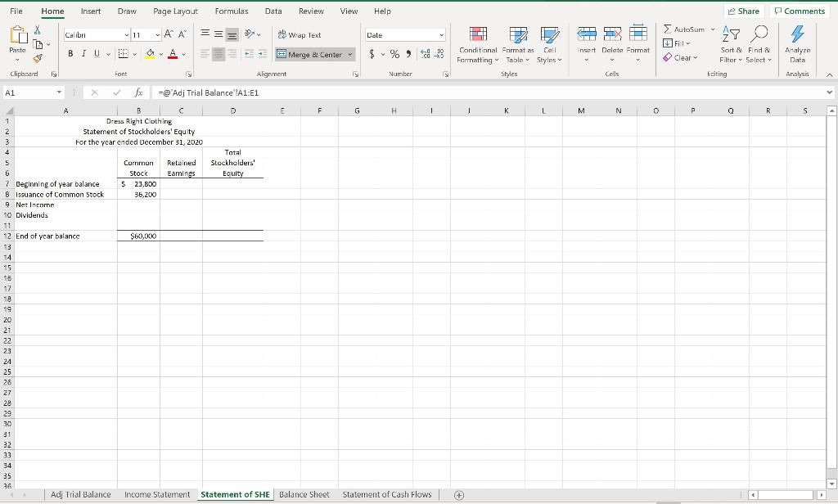Pick a fill color swatch
The image size is (838, 504).
tap(149, 55)
